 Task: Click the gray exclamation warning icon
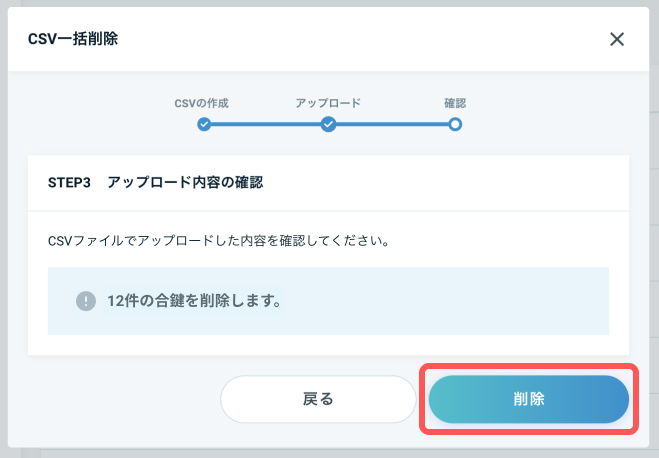86,301
